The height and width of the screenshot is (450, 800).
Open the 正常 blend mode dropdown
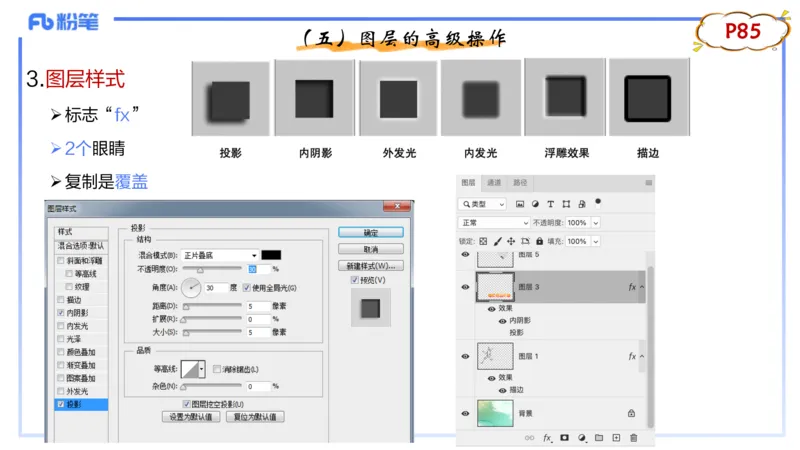[493, 223]
